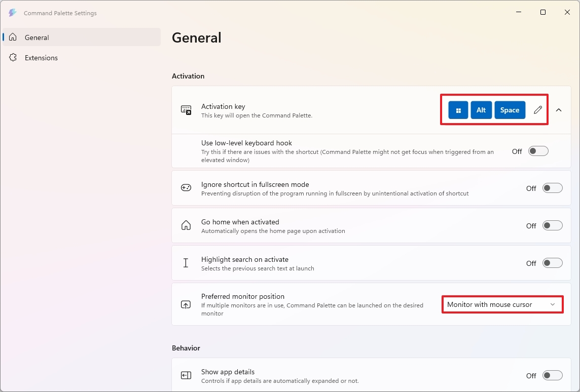Click the Highlight search on activate toggle slider
Image resolution: width=580 pixels, height=392 pixels.
pyautogui.click(x=553, y=263)
